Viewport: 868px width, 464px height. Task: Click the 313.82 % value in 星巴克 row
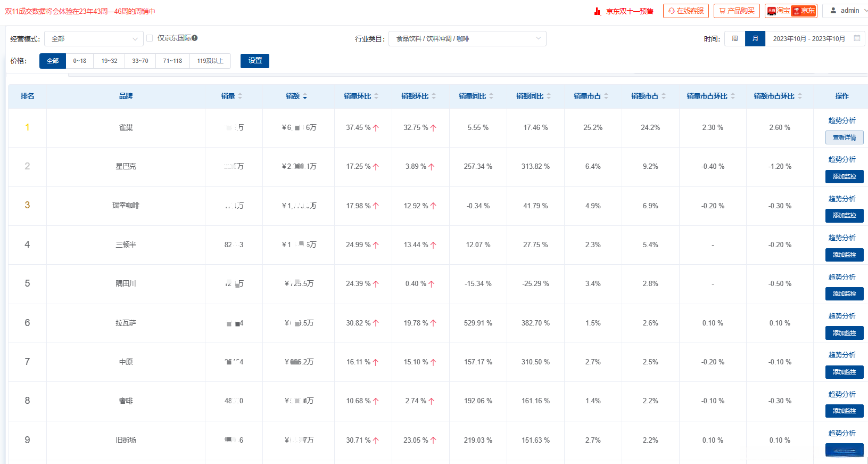coord(535,167)
